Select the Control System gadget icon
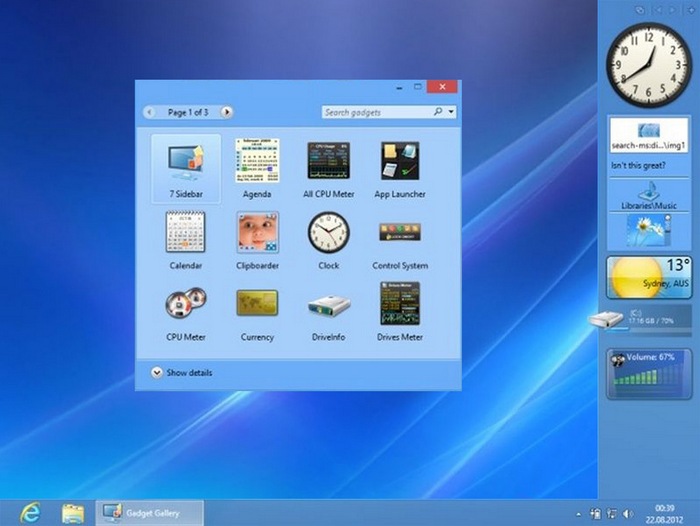Viewport: 700px width, 526px height. point(400,232)
